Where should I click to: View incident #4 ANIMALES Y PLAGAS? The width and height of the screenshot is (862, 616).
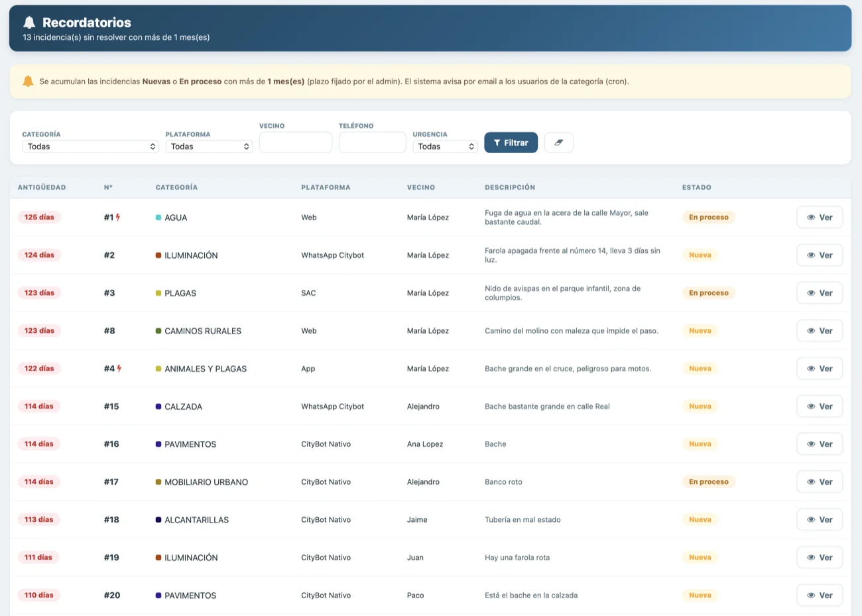[820, 369]
